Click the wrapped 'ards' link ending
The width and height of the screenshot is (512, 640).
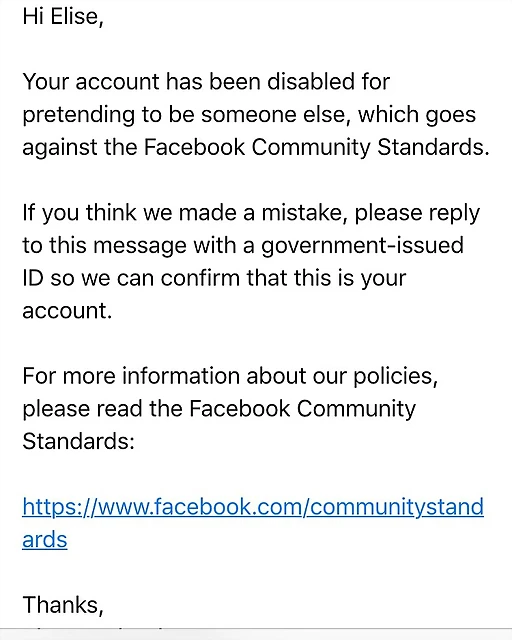coord(45,540)
